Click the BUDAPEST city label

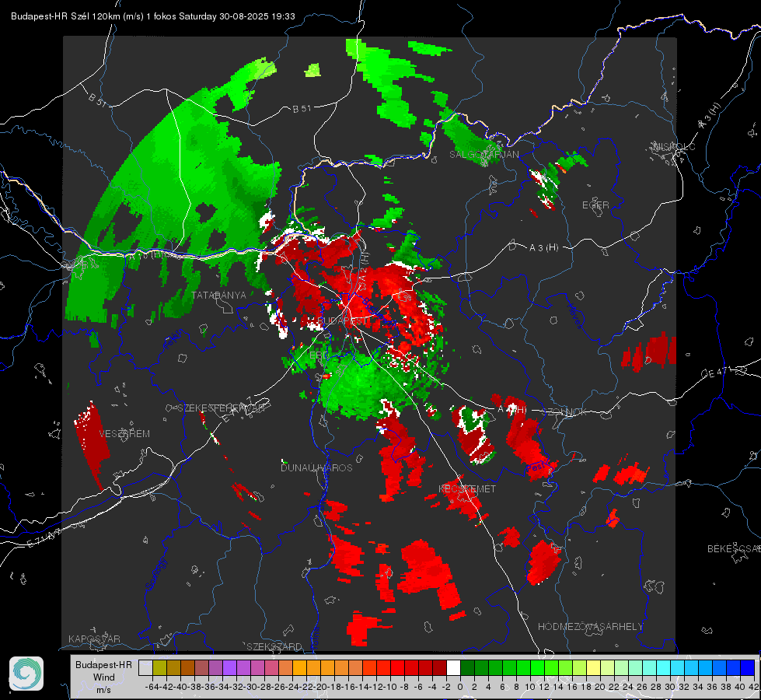[342, 321]
